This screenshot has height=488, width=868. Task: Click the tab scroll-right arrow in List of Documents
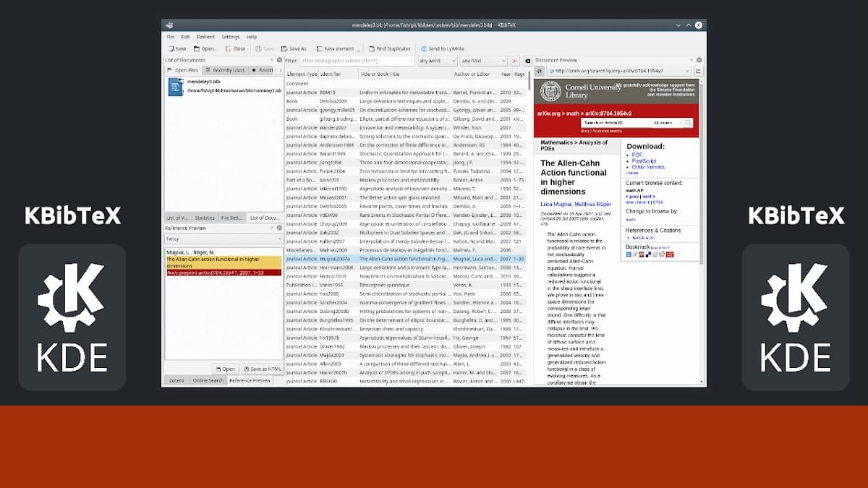pyautogui.click(x=281, y=70)
